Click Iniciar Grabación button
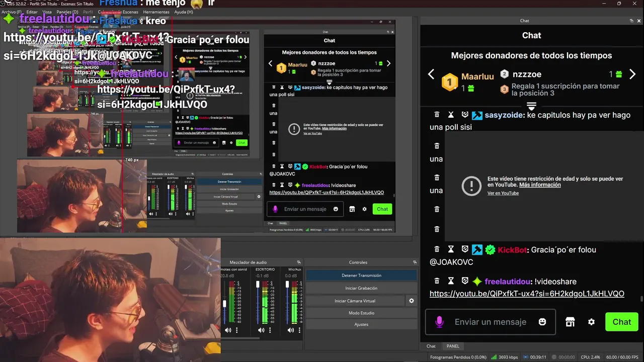This screenshot has height=362, width=644. point(361,288)
